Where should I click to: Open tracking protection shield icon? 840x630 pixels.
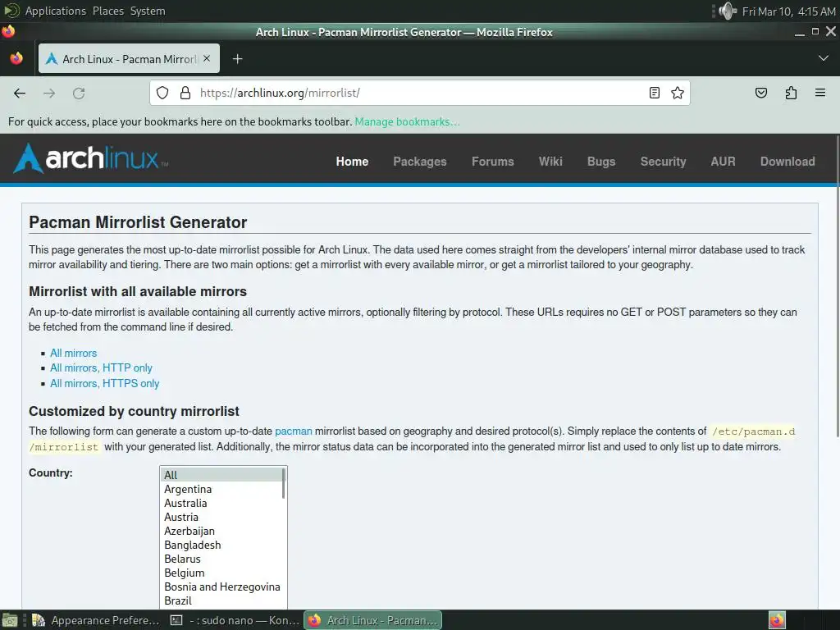[162, 93]
